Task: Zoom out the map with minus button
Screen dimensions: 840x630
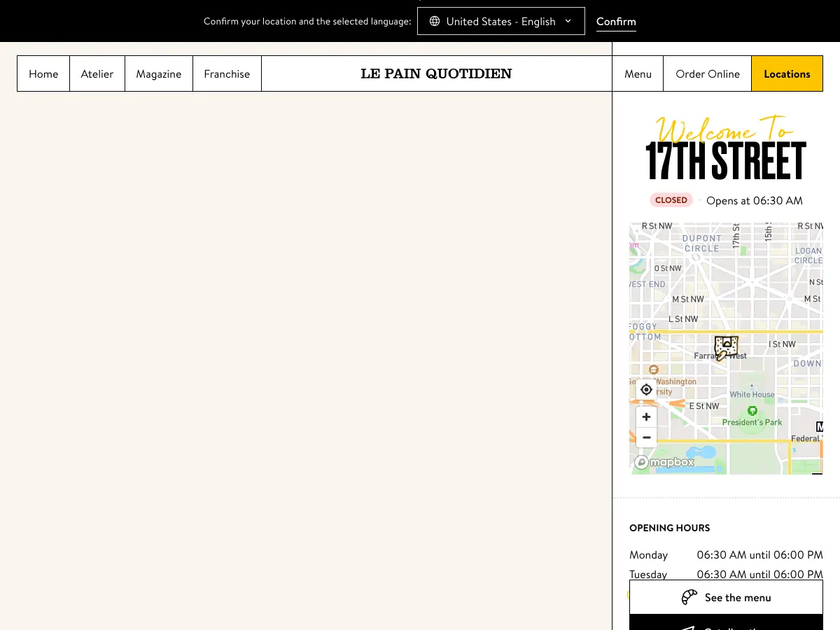Action: (x=646, y=437)
